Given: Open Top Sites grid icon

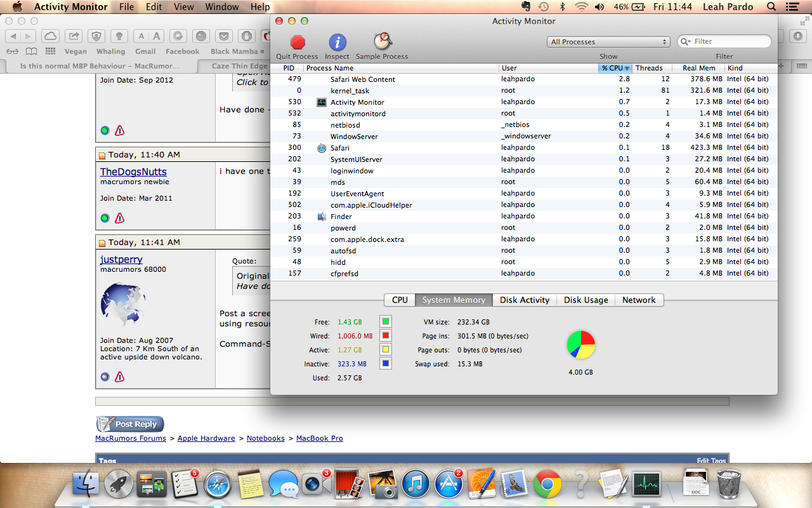Looking at the screenshot, I should click(50, 51).
